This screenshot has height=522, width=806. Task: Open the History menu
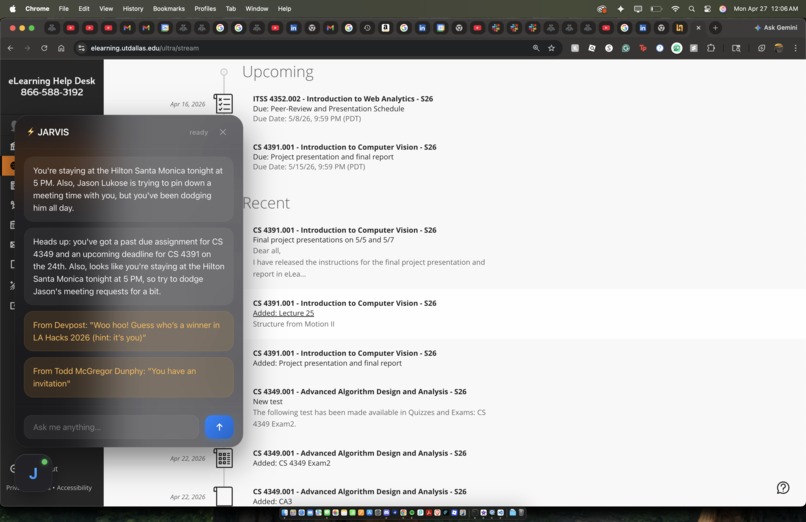coord(133,9)
